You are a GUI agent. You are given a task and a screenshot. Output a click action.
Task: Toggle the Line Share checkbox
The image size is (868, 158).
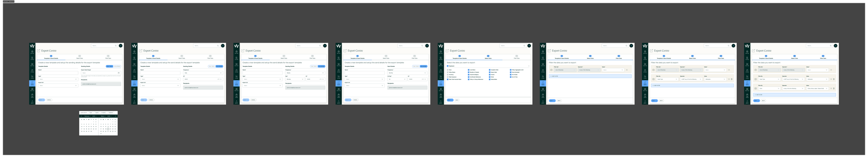coord(469,70)
